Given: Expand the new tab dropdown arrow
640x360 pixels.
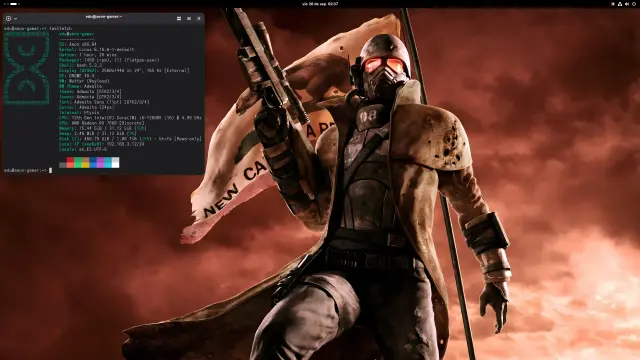Looking at the screenshot, I should [x=16, y=18].
